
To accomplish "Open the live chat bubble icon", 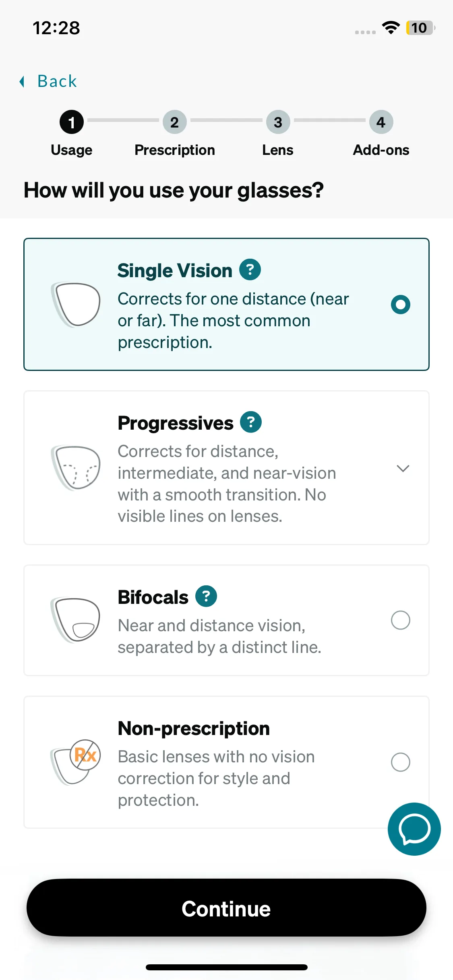I will 414,829.
